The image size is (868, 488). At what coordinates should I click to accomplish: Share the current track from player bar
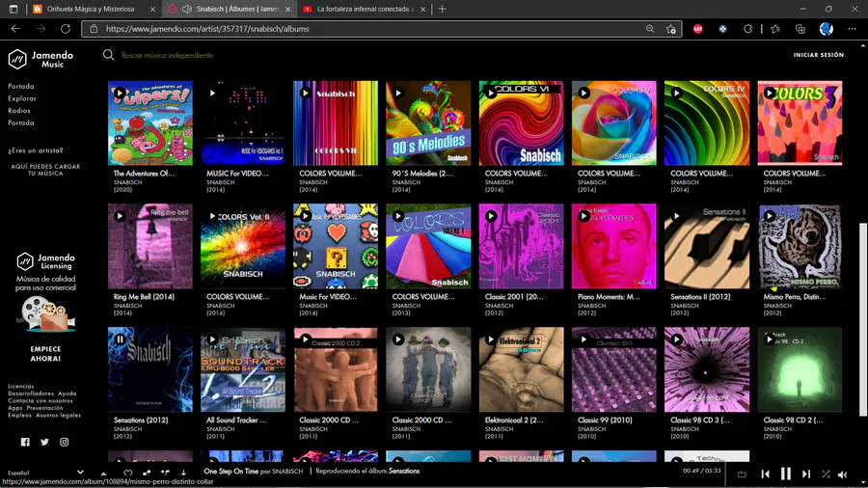pos(147,473)
